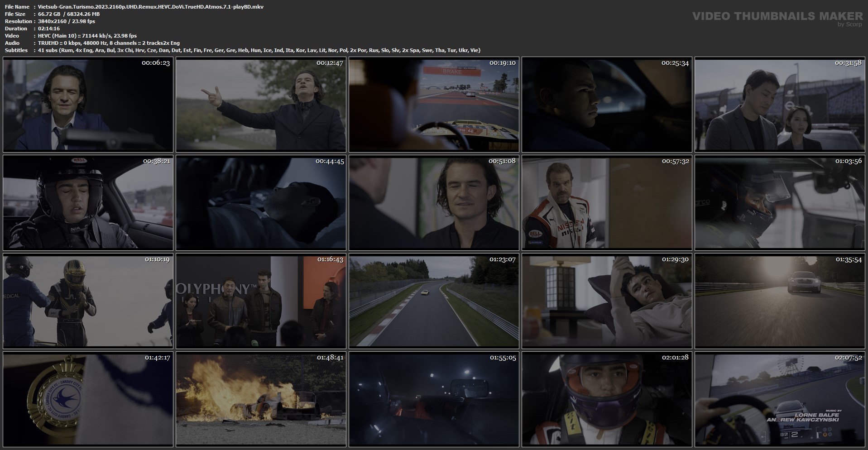Click the credits frame at 02:07:52
The image size is (868, 450).
tap(780, 399)
